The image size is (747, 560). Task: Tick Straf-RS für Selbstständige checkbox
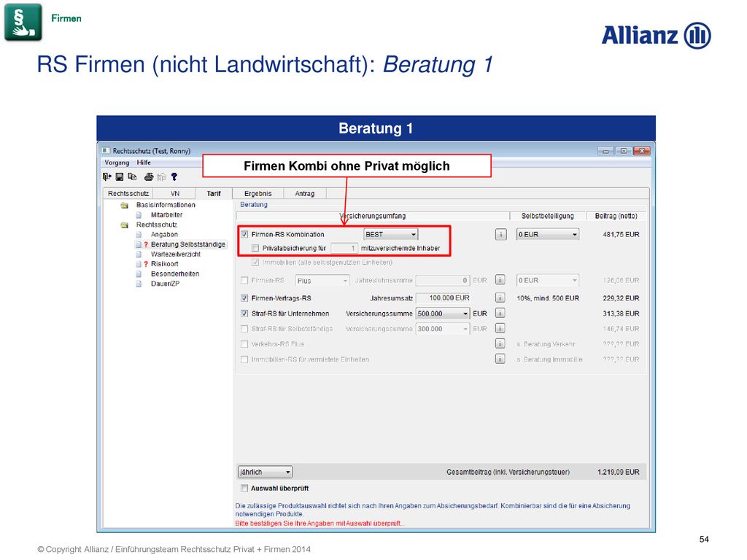(244, 329)
